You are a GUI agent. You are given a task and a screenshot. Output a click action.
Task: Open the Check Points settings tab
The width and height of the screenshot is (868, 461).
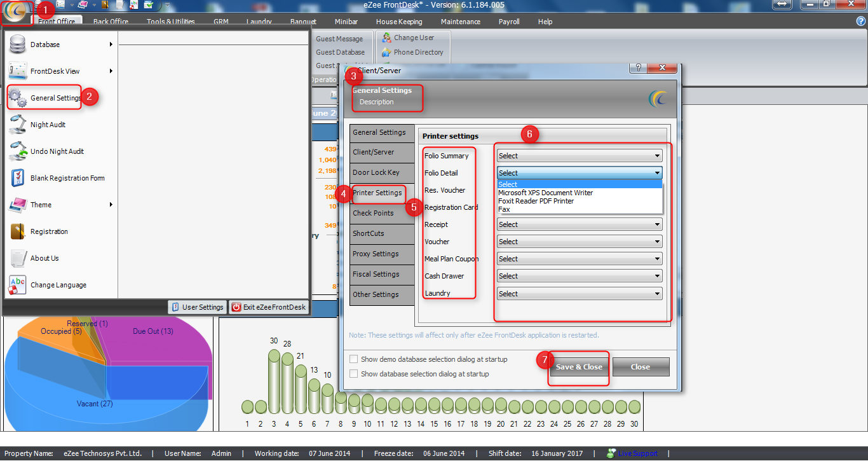[381, 213]
